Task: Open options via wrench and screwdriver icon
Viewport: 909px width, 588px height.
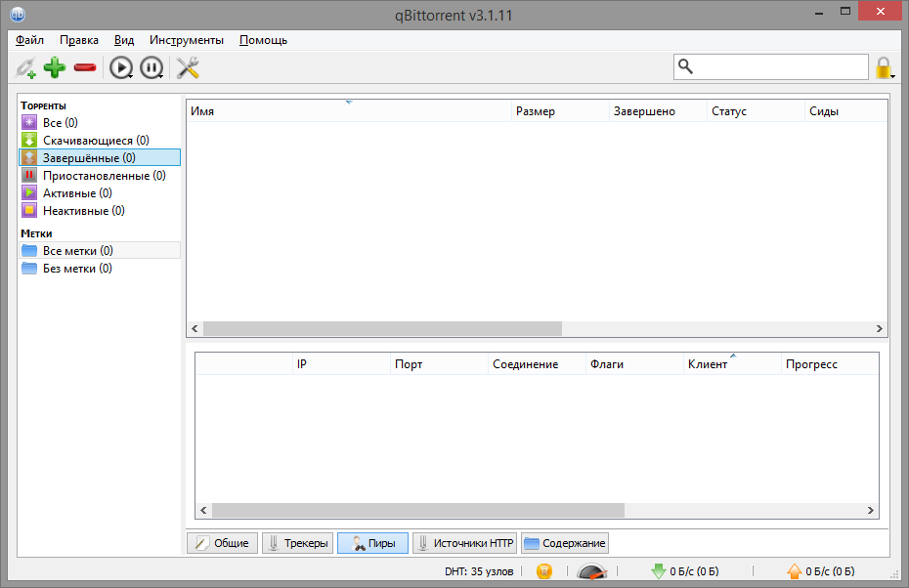Action: point(188,67)
